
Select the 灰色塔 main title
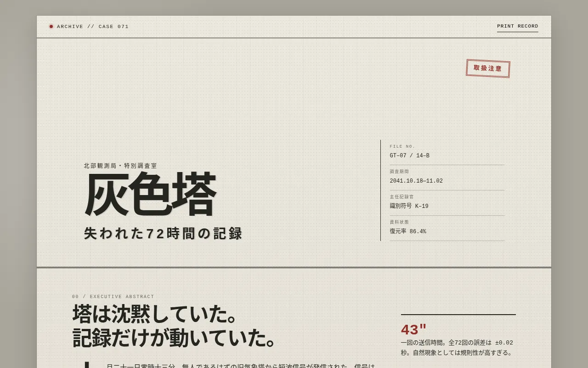[150, 195]
